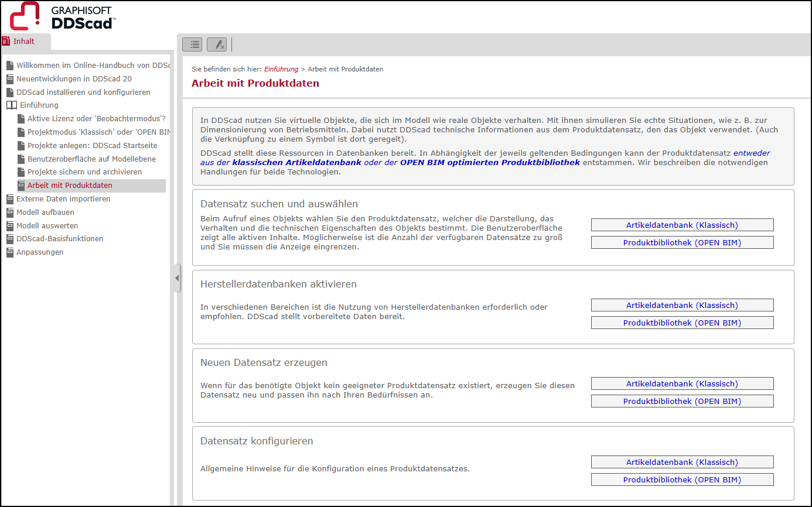Open the Inhalt tab

click(25, 42)
